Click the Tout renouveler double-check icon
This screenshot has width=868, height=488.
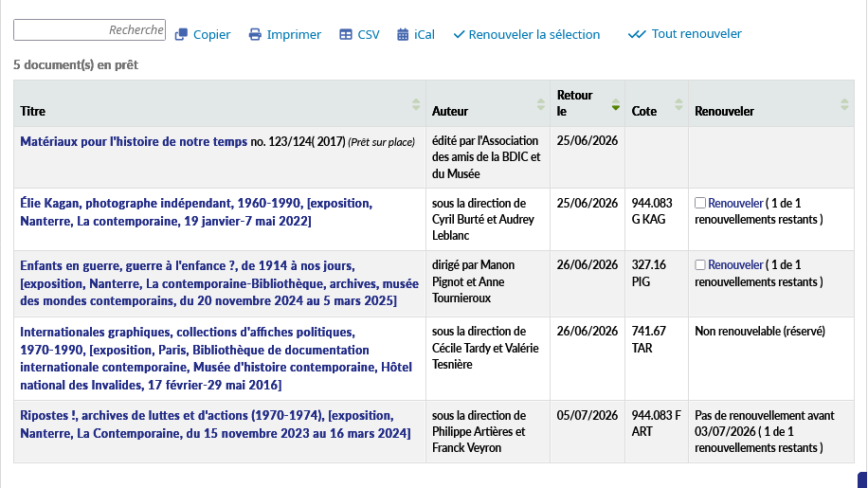(637, 34)
